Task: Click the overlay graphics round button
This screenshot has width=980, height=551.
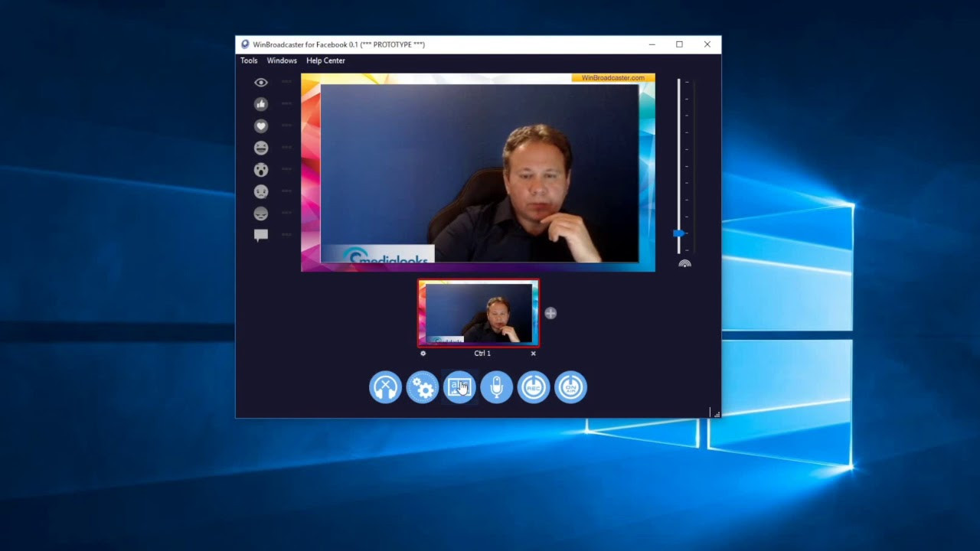Action: pyautogui.click(x=459, y=387)
